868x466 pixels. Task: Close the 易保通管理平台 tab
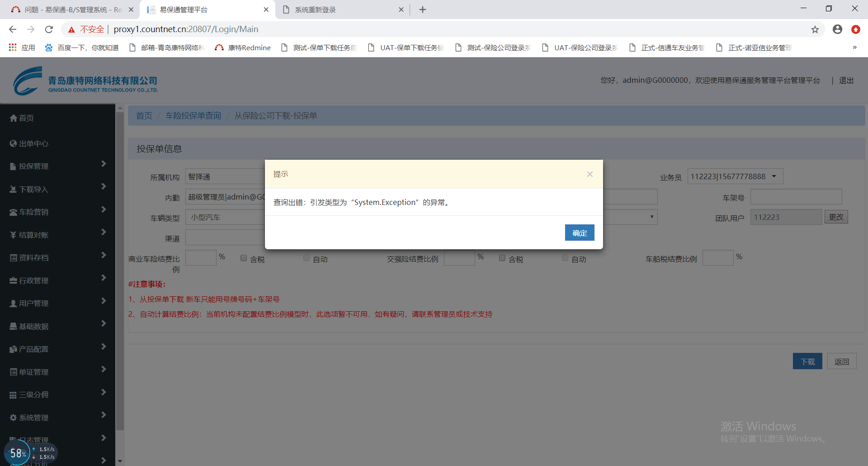click(x=266, y=10)
